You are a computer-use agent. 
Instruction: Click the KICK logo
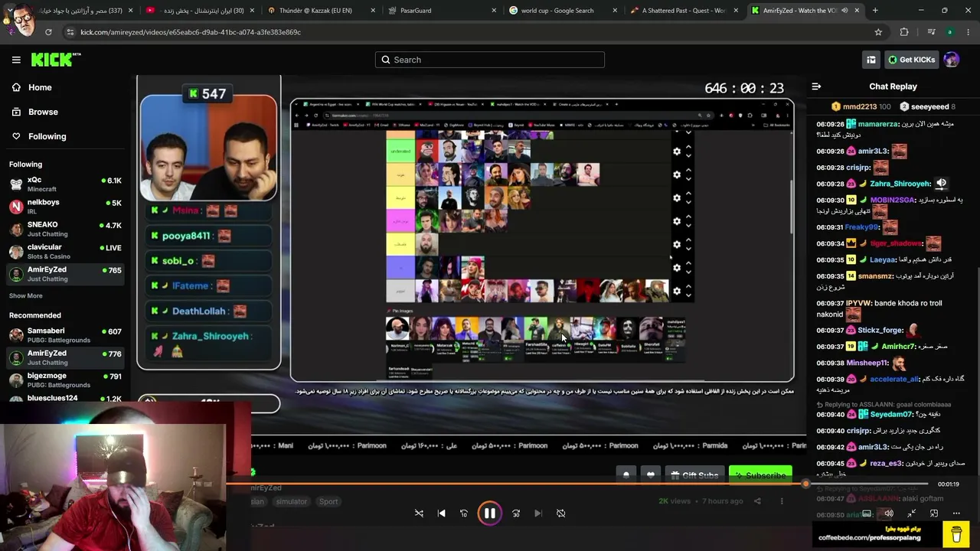point(56,60)
